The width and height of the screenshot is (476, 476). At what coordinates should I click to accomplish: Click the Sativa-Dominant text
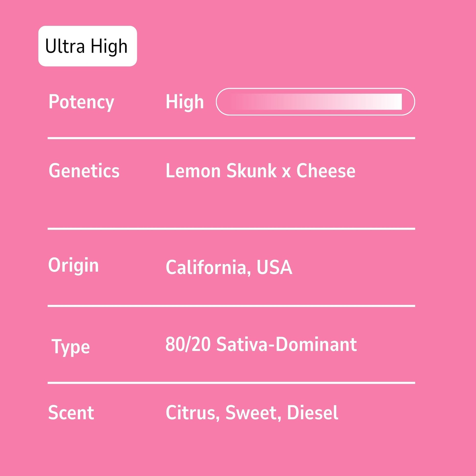click(x=286, y=344)
